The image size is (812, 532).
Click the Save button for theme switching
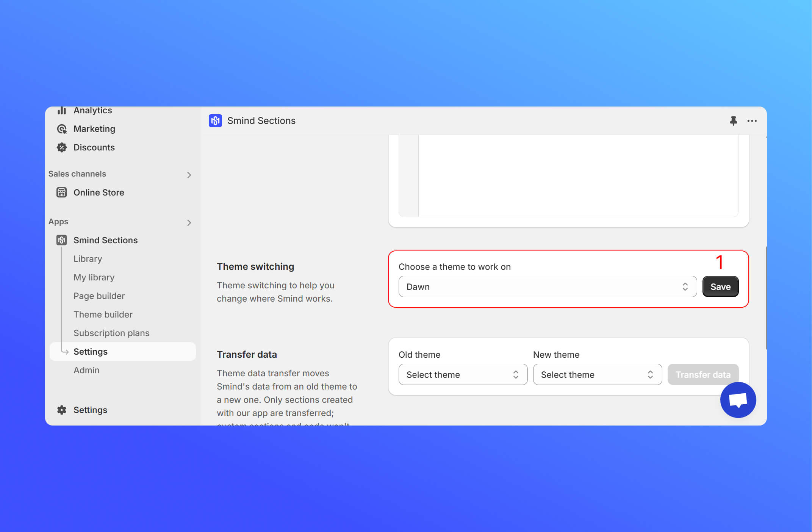tap(720, 286)
